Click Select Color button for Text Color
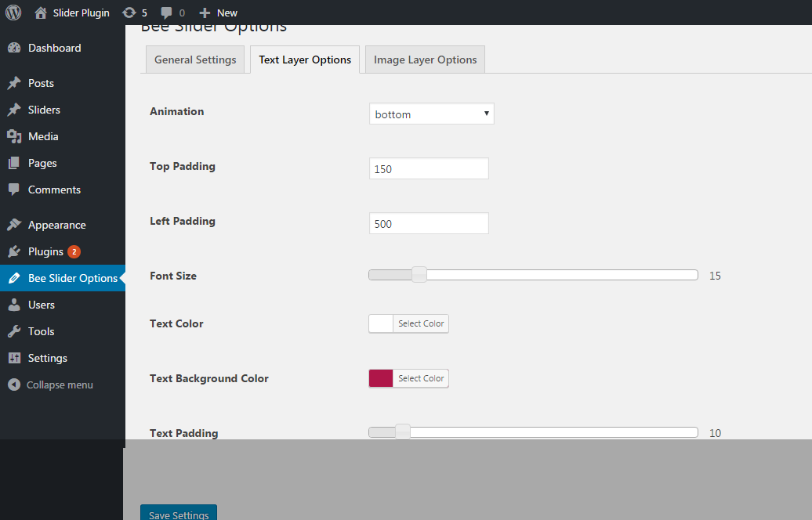The height and width of the screenshot is (520, 812). [x=421, y=323]
